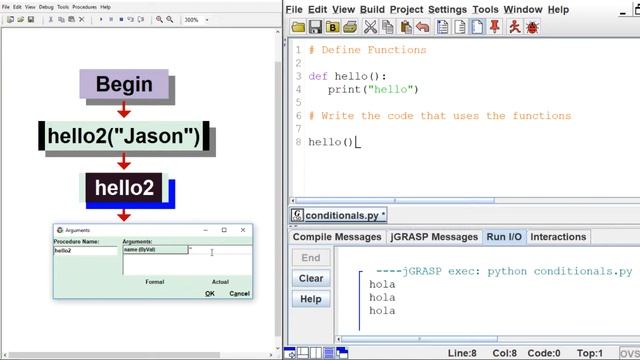This screenshot has width=640, height=360.
Task: Click the Copy icon in jGRASP toolbar
Action: [x=387, y=27]
